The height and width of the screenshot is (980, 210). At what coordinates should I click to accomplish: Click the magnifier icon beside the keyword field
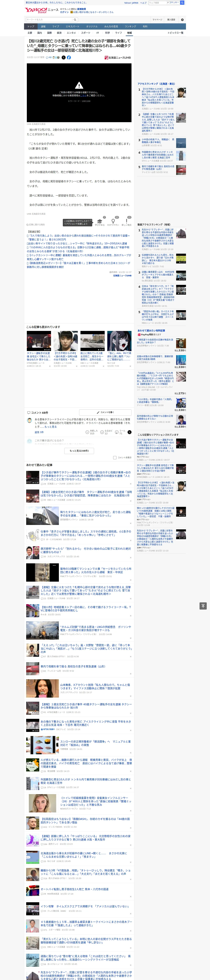pyautogui.click(x=75, y=19)
